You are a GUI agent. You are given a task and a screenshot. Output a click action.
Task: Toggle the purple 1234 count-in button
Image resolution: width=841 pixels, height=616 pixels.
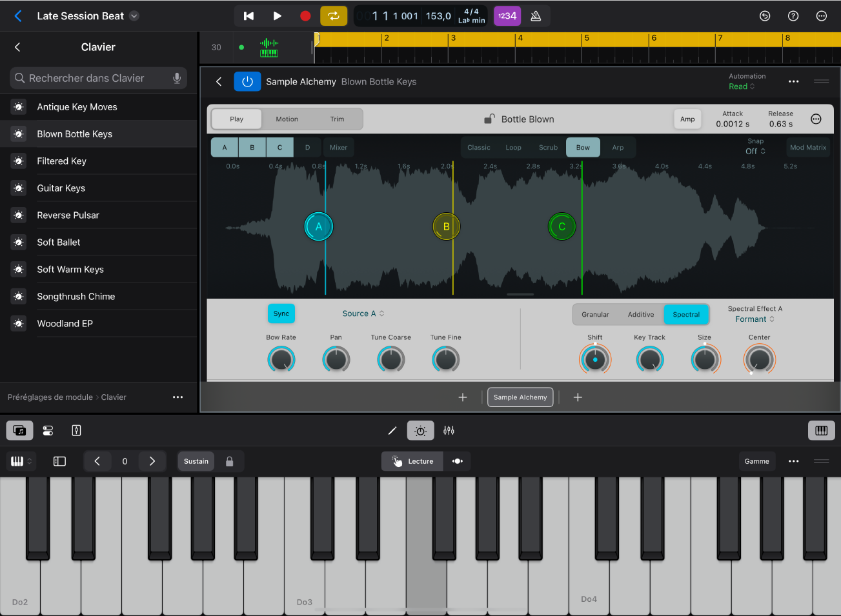[507, 16]
